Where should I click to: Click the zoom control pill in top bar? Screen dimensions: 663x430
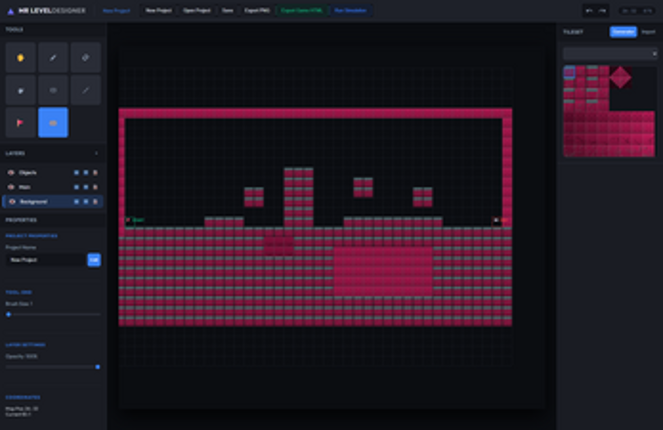[x=637, y=11]
